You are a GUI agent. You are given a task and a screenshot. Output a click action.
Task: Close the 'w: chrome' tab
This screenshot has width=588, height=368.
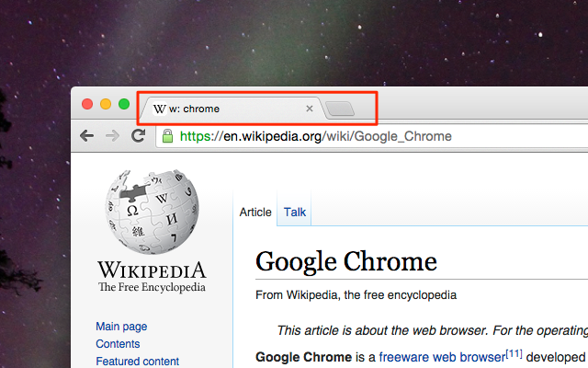[310, 109]
